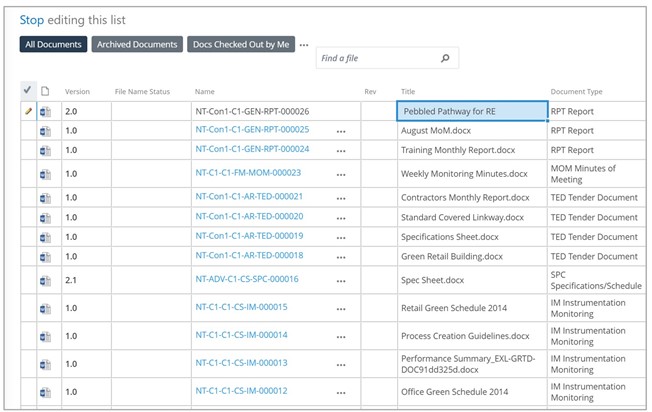The height and width of the screenshot is (412, 652).
Task: Sort by File Name Status column
Action: click(x=142, y=91)
